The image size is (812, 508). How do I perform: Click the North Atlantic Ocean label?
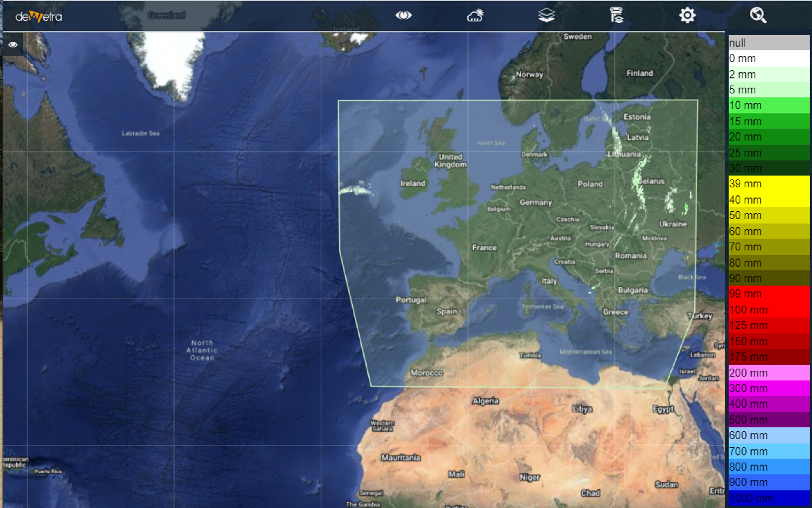pyautogui.click(x=202, y=350)
